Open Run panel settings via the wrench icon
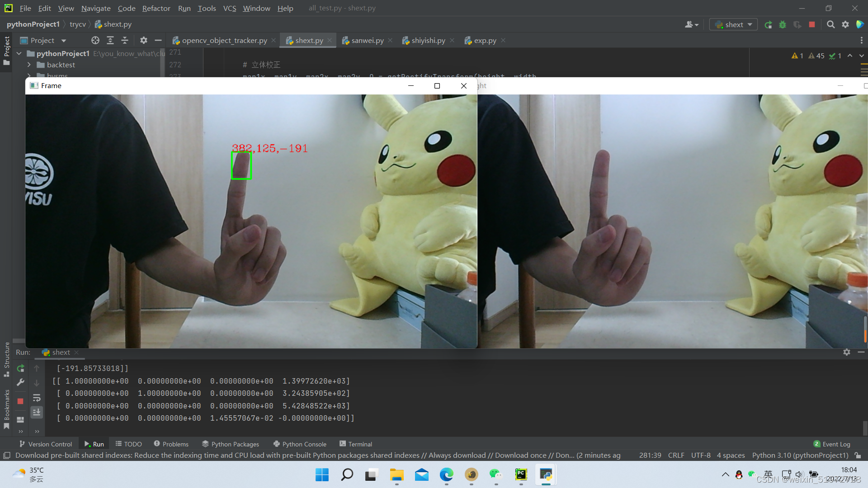Screen dimensions: 868x488 coord(20,383)
